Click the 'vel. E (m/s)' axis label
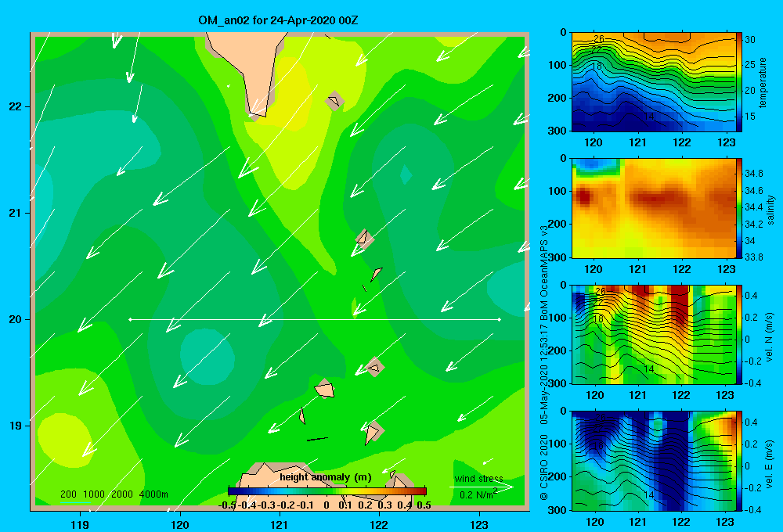783x532 pixels. [770, 463]
